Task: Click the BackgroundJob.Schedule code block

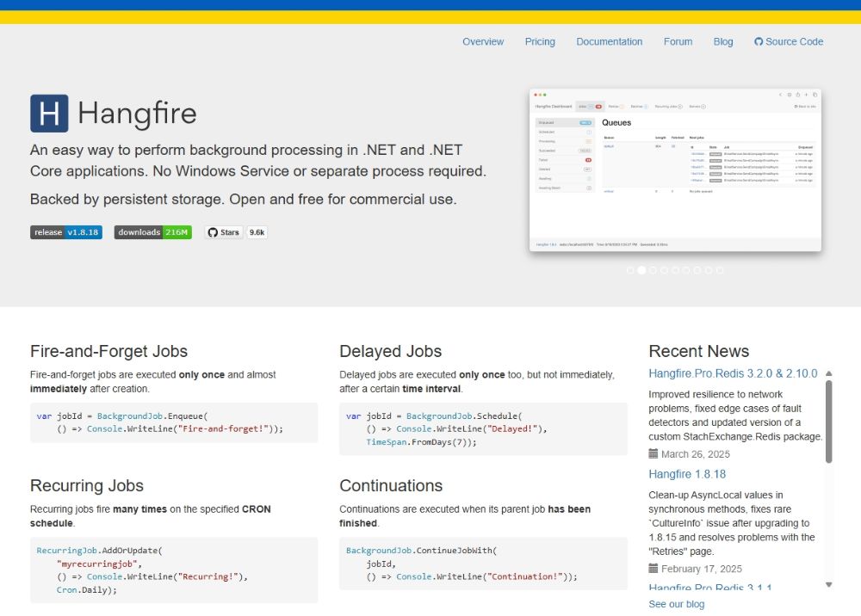Action: tap(483, 429)
